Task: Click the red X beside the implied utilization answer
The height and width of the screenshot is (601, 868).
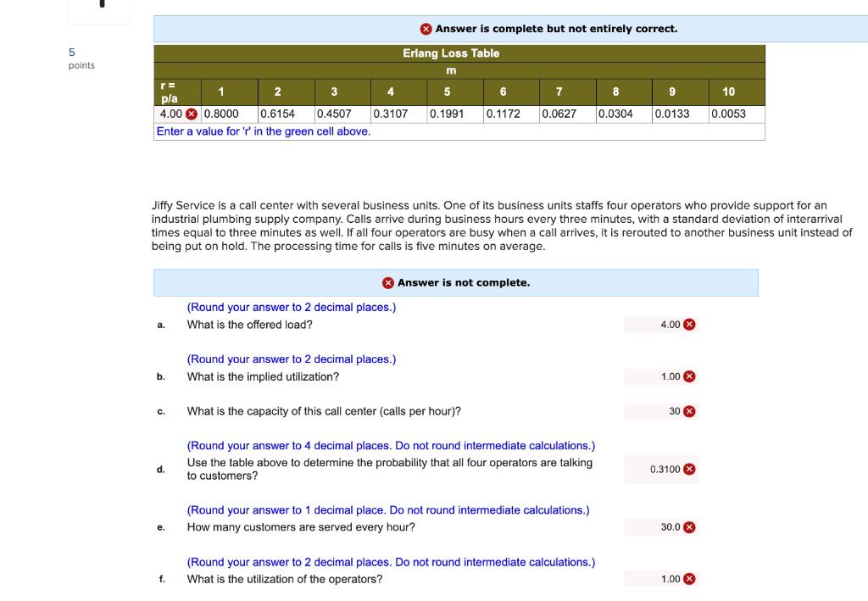Action: [688, 376]
